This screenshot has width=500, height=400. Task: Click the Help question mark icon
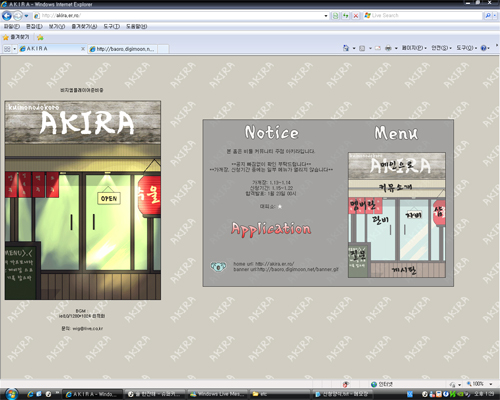point(484,48)
